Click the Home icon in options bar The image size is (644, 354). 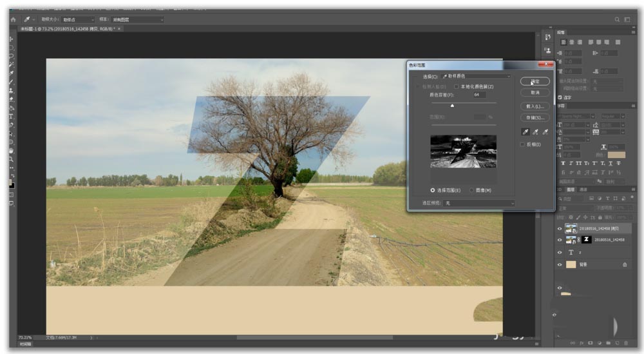pyautogui.click(x=13, y=19)
